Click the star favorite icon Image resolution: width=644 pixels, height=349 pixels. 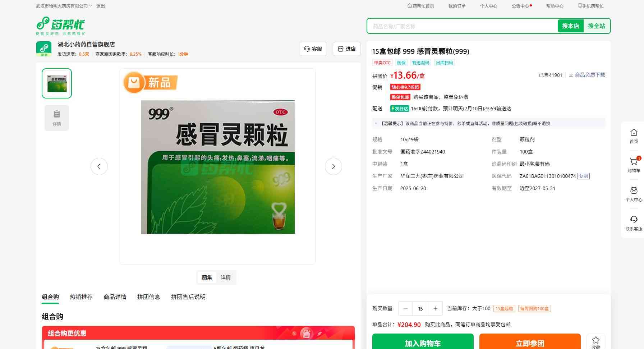595,341
